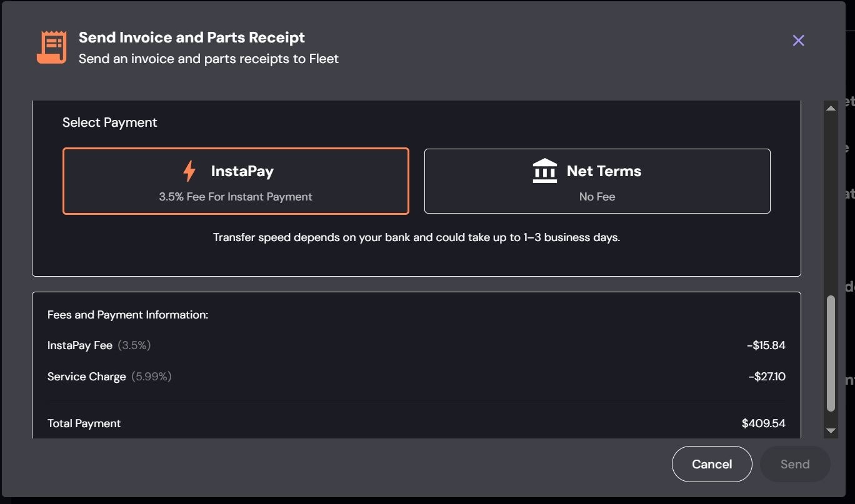
Task: Click the Net Terms bank icon
Action: point(544,171)
